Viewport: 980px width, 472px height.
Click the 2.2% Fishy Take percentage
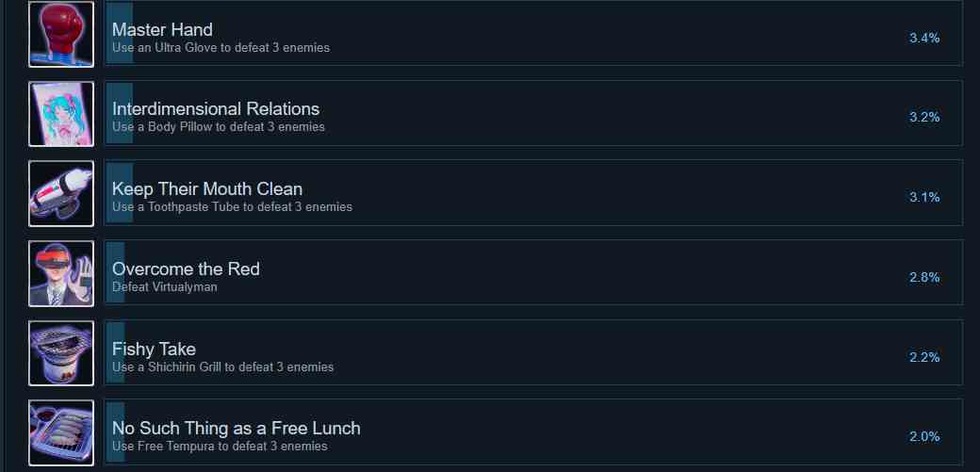pyautogui.click(x=924, y=357)
